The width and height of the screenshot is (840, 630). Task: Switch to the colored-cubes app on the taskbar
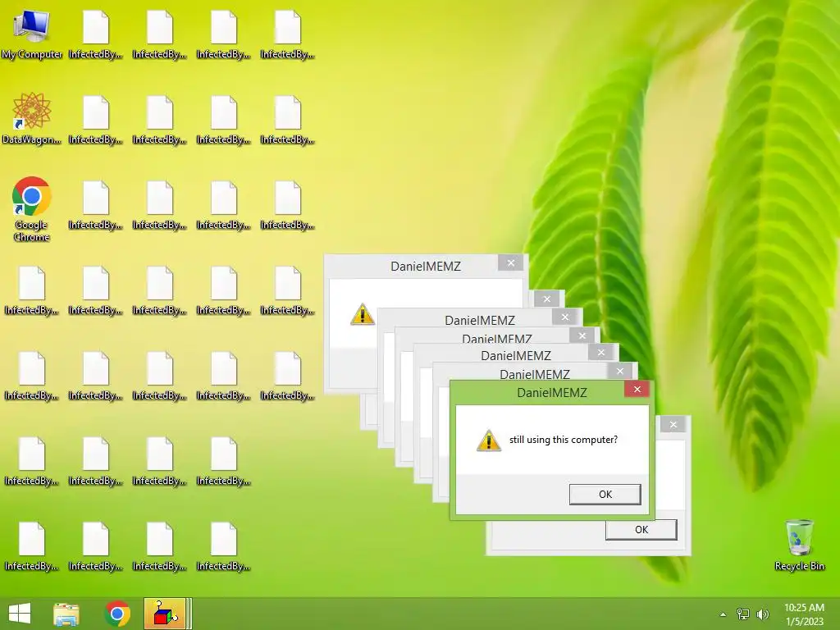point(165,614)
